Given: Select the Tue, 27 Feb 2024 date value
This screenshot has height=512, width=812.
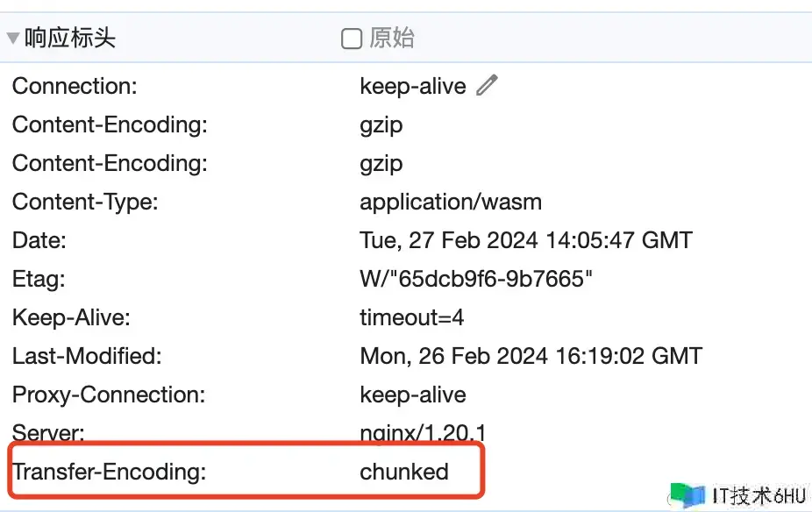Looking at the screenshot, I should (x=526, y=240).
